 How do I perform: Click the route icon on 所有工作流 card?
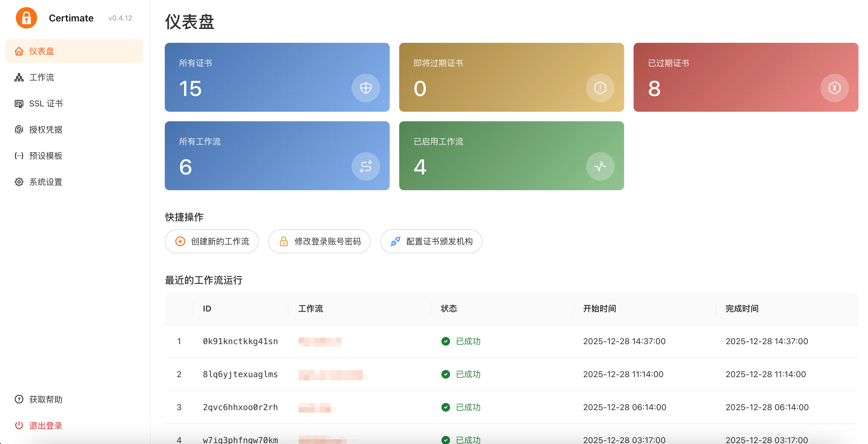pyautogui.click(x=366, y=167)
